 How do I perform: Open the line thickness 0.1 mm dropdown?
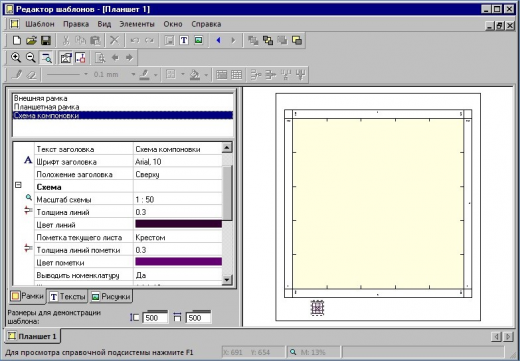click(133, 74)
